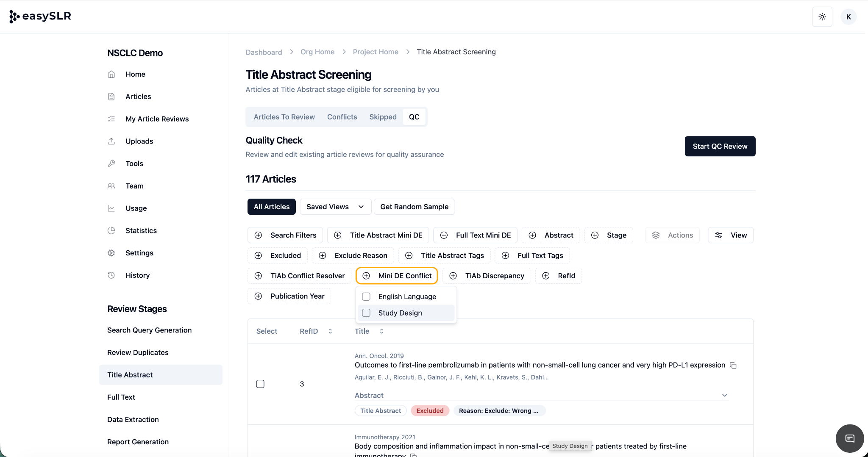Click the Start QC Review button
Screen dimensions: 868x457
(x=720, y=146)
